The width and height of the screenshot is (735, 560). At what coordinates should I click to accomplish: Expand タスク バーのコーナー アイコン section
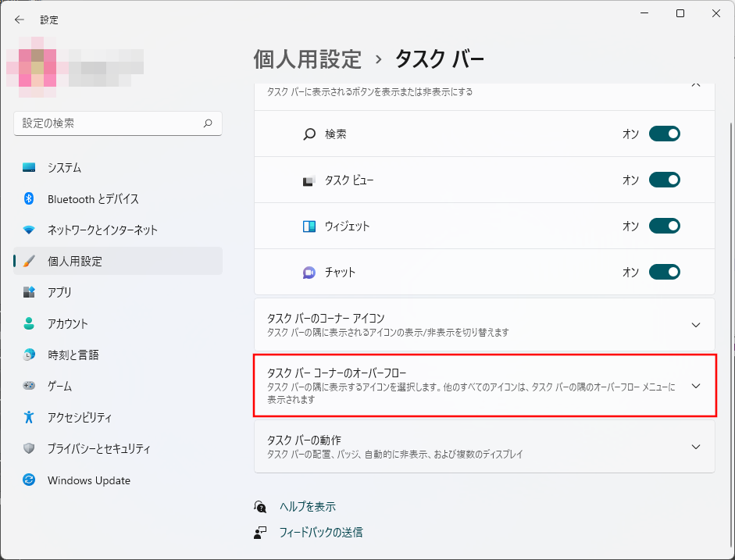696,325
